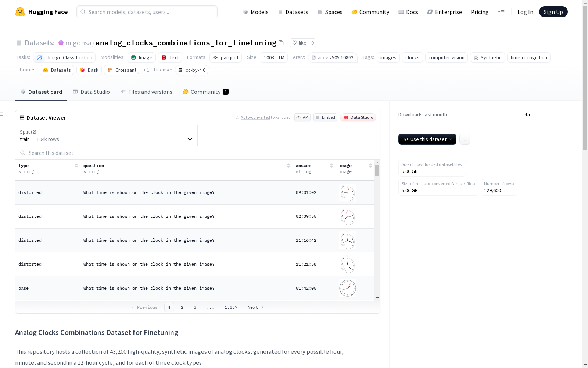Open clock thumbnail for answer 02:39:55

[347, 216]
